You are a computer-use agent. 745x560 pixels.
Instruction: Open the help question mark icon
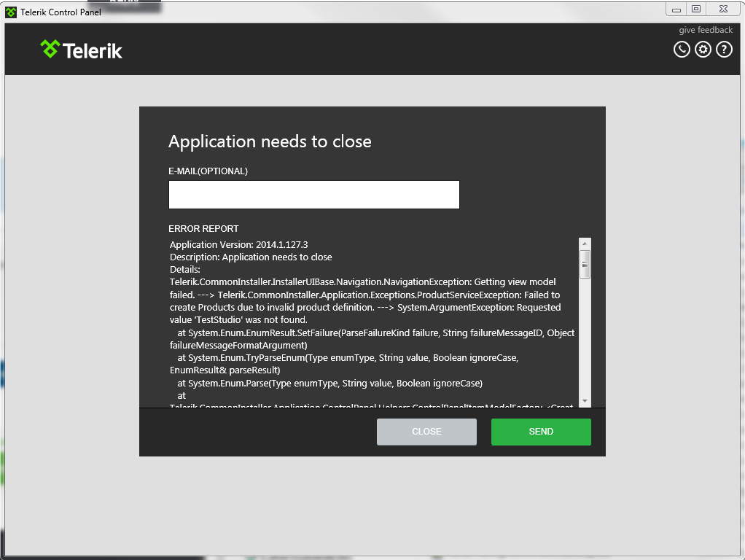coord(724,50)
